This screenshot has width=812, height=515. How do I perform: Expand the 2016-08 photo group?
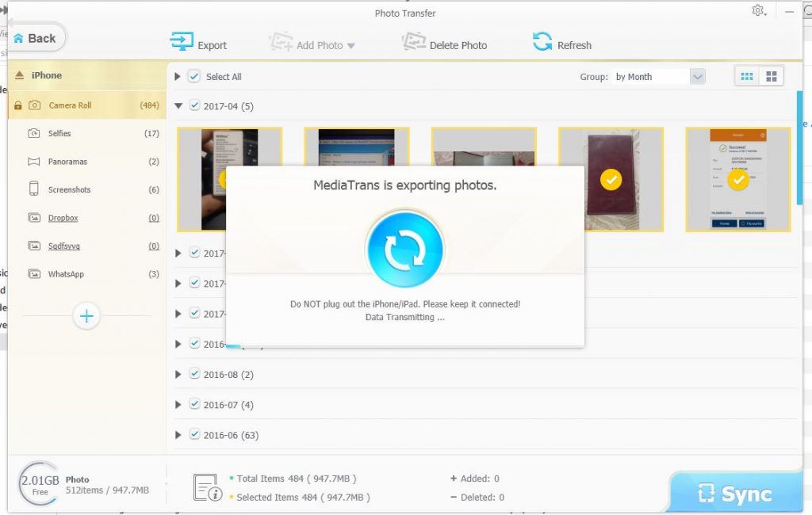[x=178, y=375]
